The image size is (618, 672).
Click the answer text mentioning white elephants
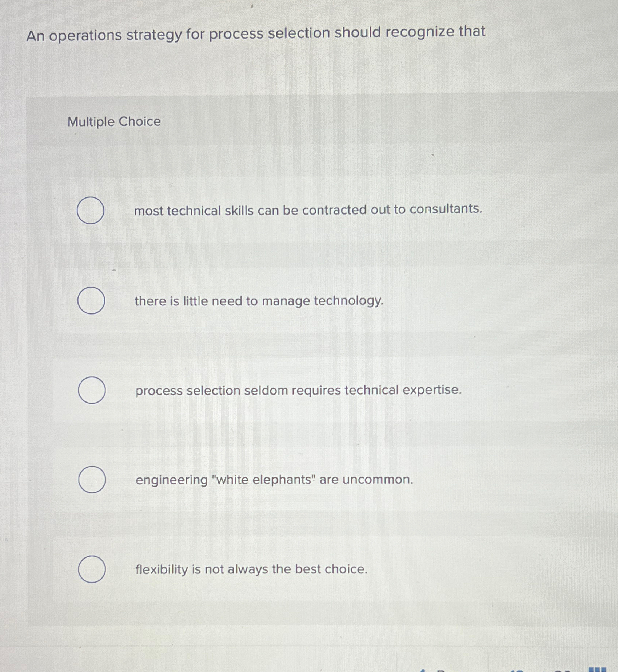click(x=273, y=480)
